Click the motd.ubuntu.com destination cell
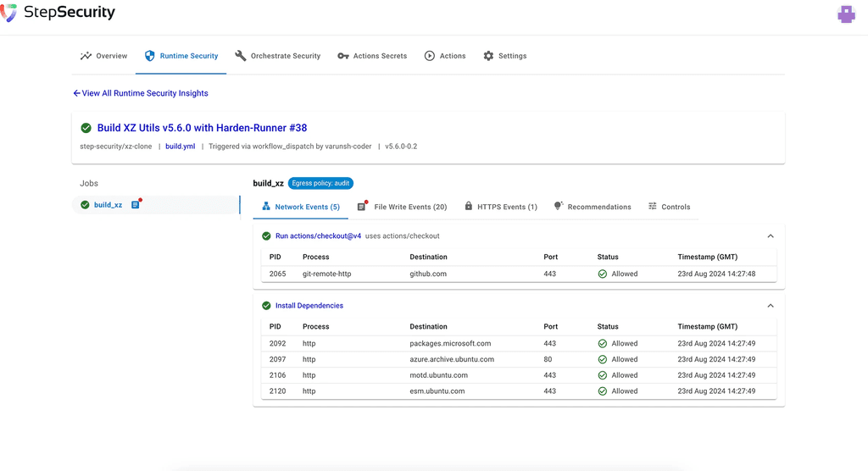Screen dimensions: 868x471 tap(438, 375)
